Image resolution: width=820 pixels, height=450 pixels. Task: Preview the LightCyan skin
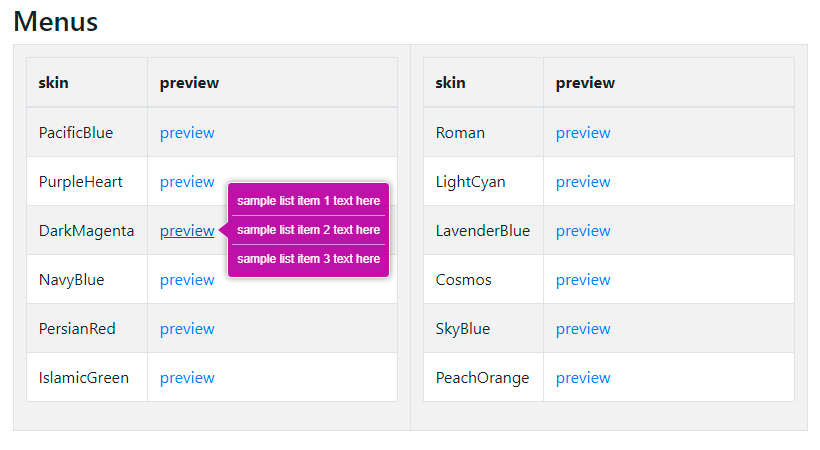click(583, 182)
